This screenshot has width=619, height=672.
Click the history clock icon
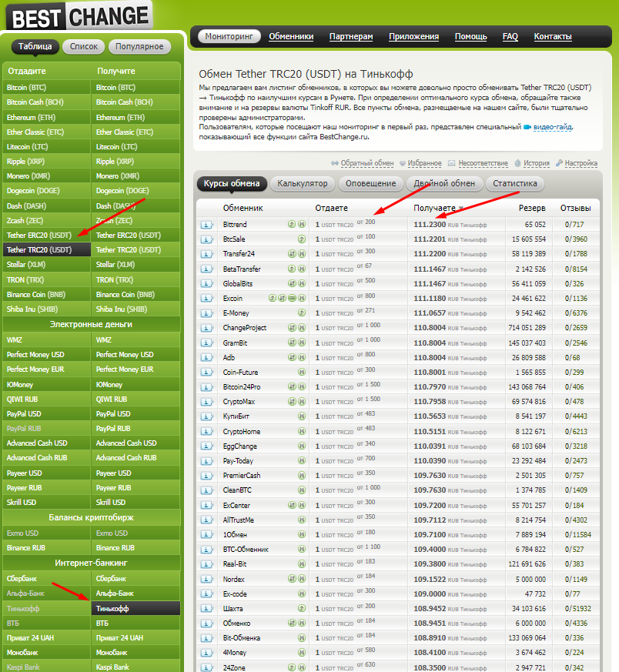point(518,163)
